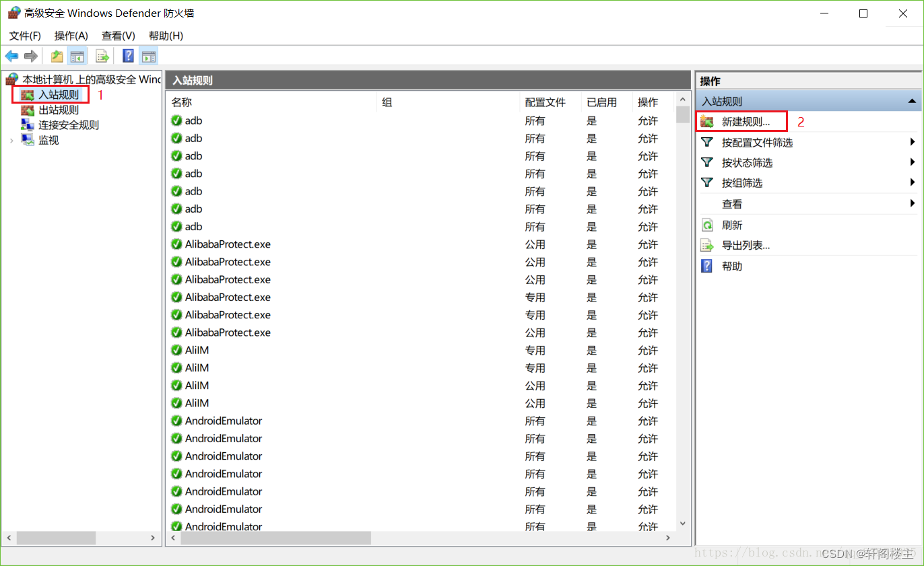Click the rules list vertical scrollbar thumb
Viewport: 924px width, 566px height.
[683, 115]
